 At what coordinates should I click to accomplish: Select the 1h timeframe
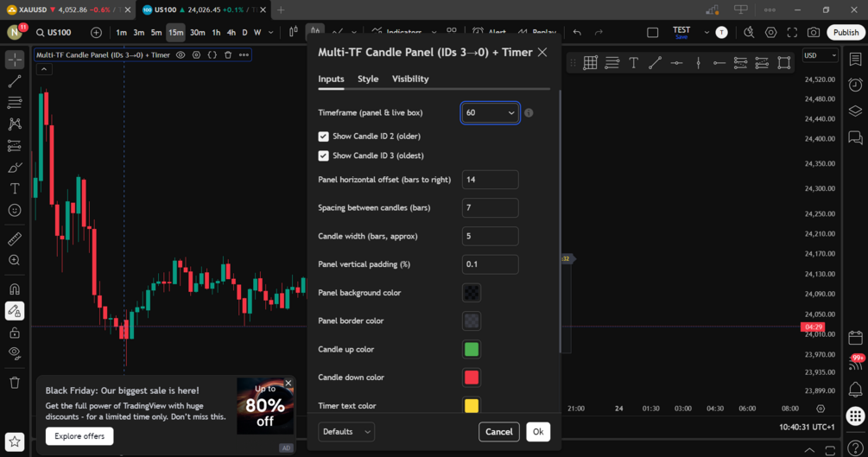[216, 33]
